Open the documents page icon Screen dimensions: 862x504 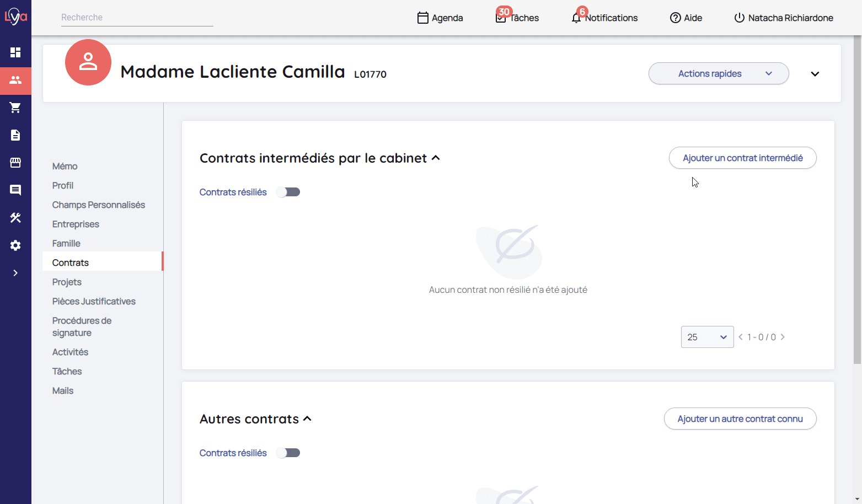click(x=15, y=135)
